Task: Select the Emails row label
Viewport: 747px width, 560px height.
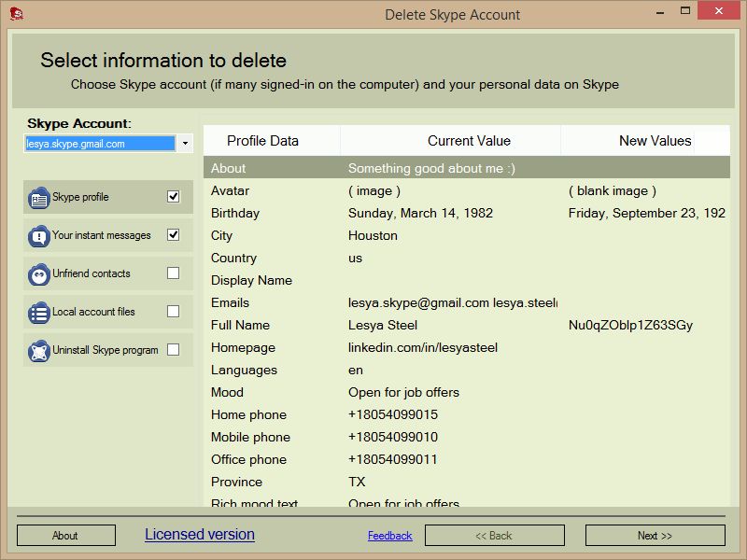Action: click(230, 302)
